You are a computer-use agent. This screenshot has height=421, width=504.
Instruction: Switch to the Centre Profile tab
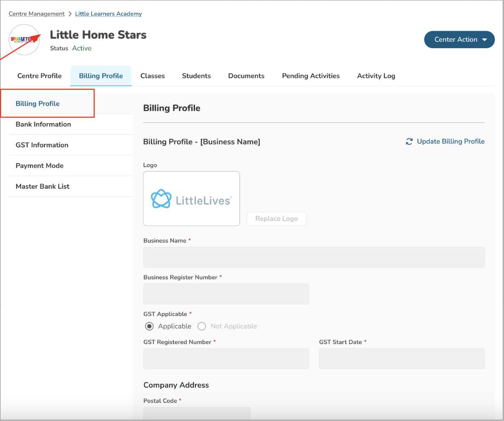click(x=40, y=76)
